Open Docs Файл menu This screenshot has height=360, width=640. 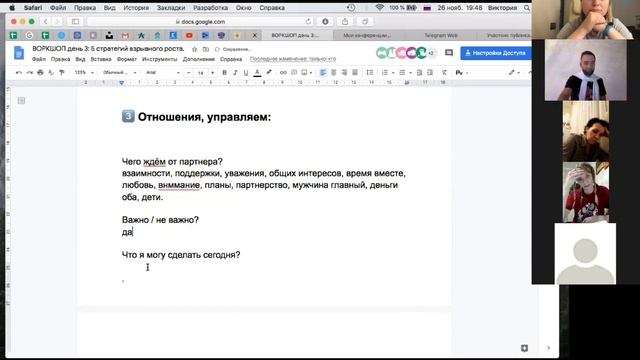tap(39, 59)
